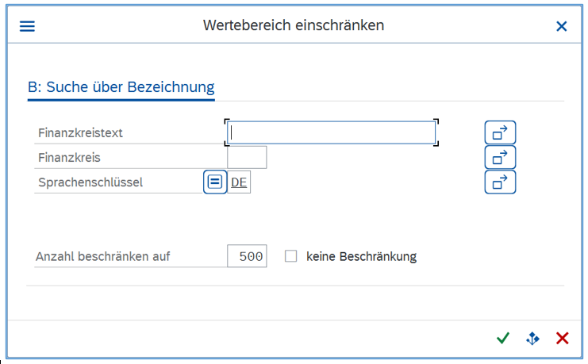The height and width of the screenshot is (364, 588).
Task: Click the Sprachenschlüssel label
Action: pyautogui.click(x=90, y=182)
